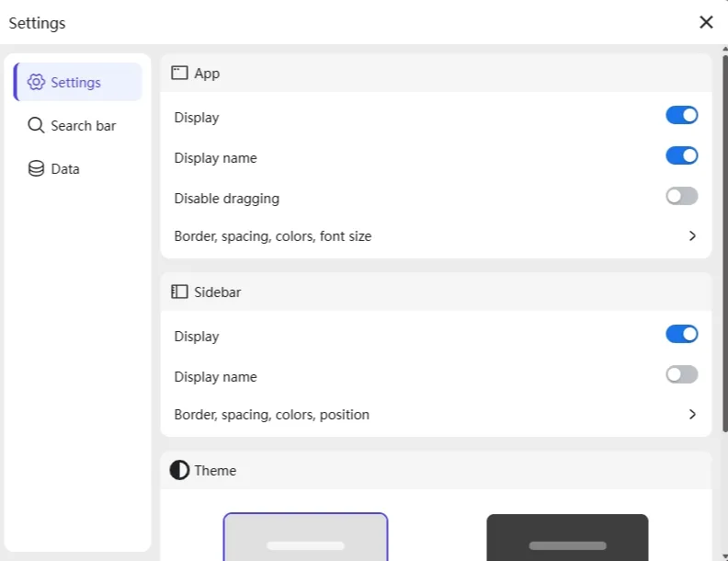The image size is (728, 561).
Task: Select the light theme thumbnail
Action: [305, 537]
